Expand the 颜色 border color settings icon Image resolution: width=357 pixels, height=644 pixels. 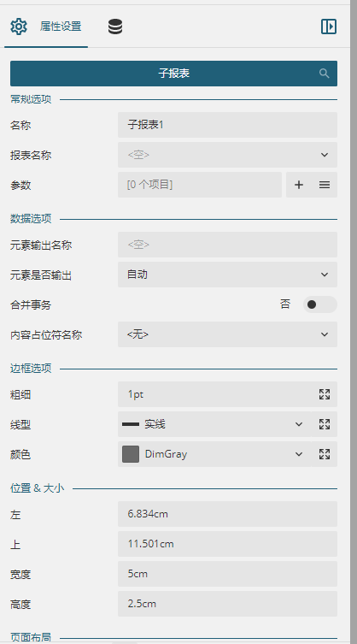325,454
